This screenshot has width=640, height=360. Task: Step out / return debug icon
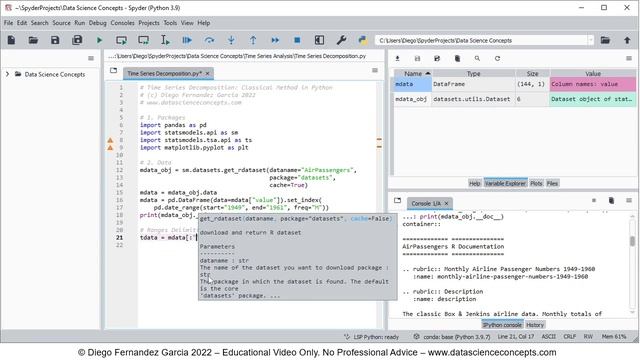coord(253,40)
